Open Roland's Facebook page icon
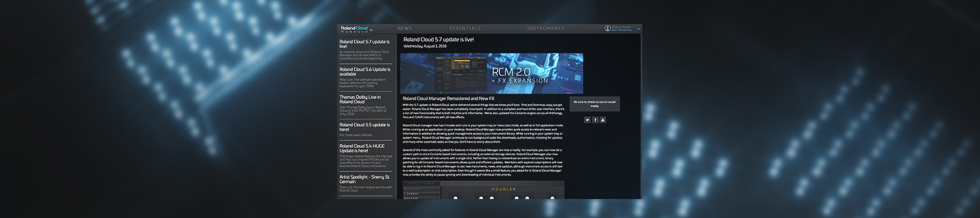The width and height of the screenshot is (980, 218). (595, 120)
